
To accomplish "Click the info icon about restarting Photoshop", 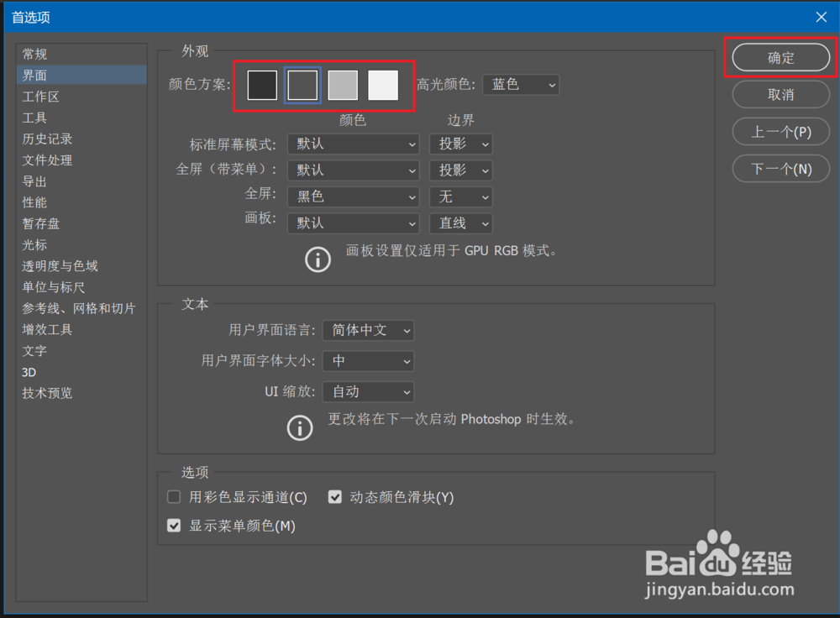I will click(300, 428).
